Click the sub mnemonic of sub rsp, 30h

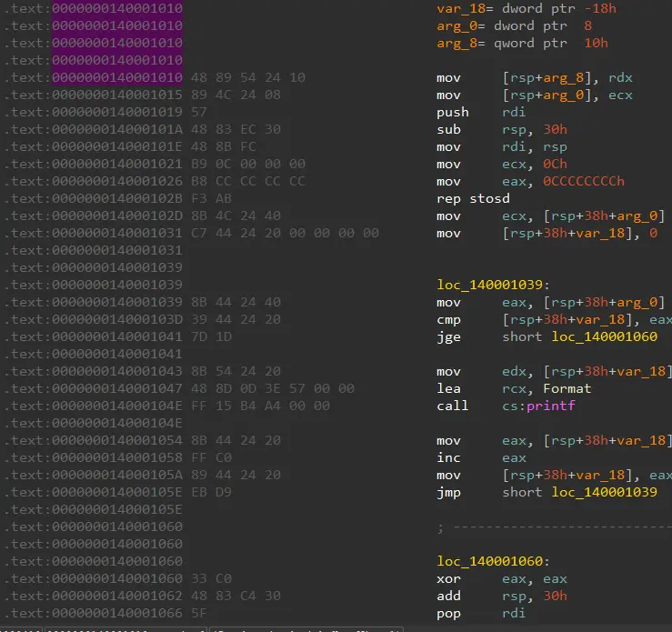[448, 129]
